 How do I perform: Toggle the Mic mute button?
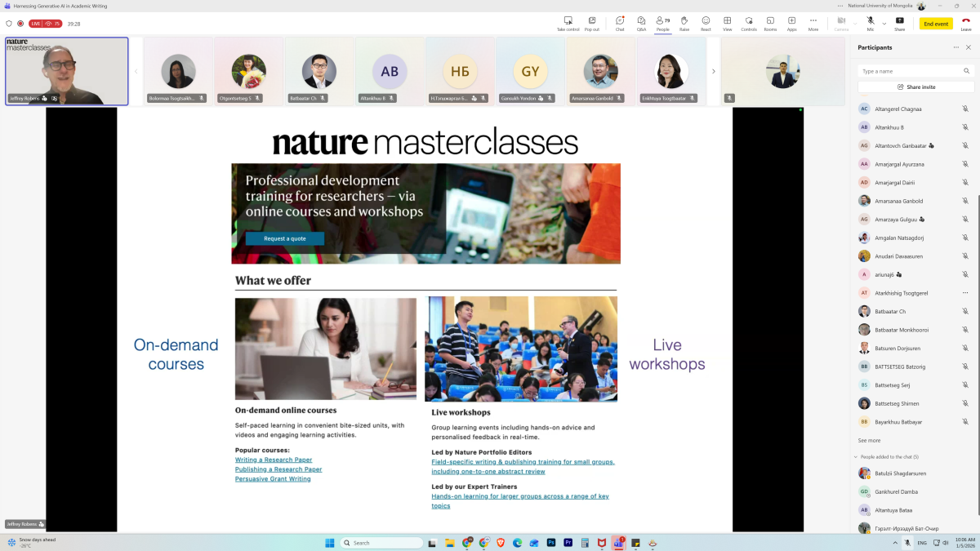(x=871, y=23)
